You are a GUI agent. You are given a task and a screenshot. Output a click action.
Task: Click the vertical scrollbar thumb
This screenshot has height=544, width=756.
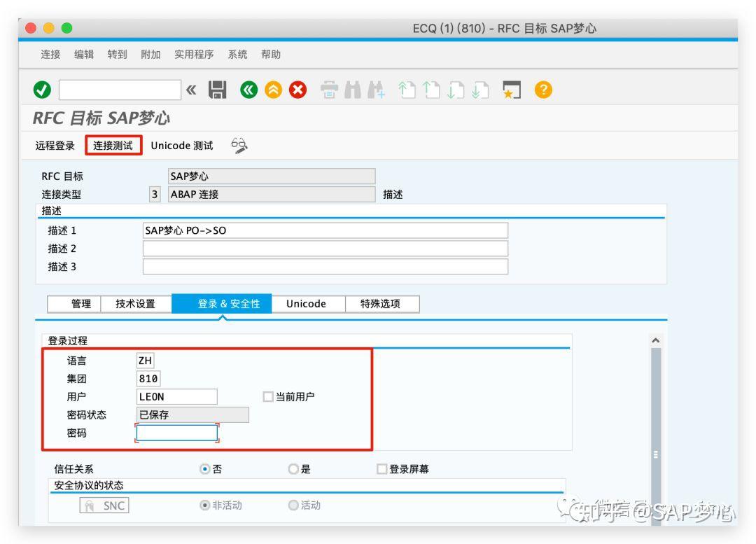[x=656, y=436]
